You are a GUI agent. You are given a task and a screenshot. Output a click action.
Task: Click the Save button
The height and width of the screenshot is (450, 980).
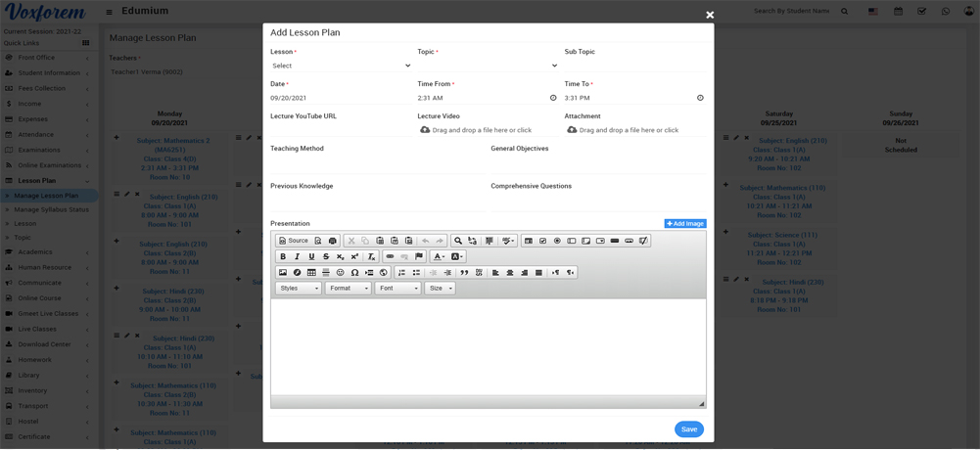[x=688, y=428]
